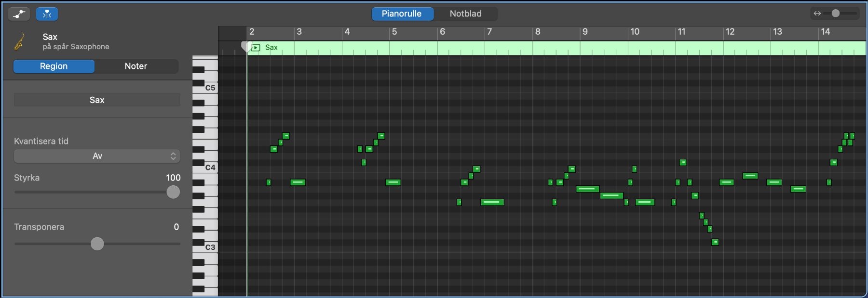Click the Kvantisera tid stepper arrows
The width and height of the screenshot is (868, 298).
173,156
